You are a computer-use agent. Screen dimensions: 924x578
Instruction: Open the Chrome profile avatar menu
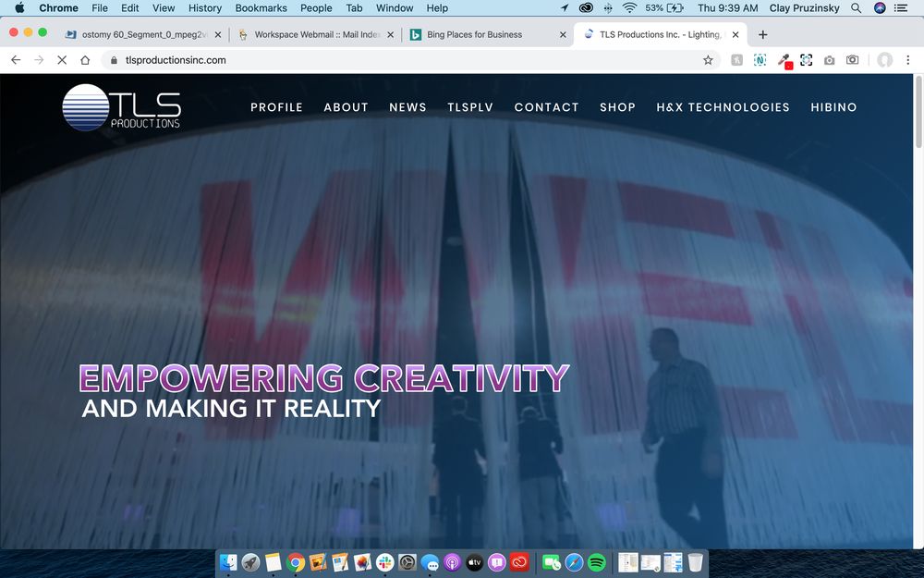click(884, 60)
